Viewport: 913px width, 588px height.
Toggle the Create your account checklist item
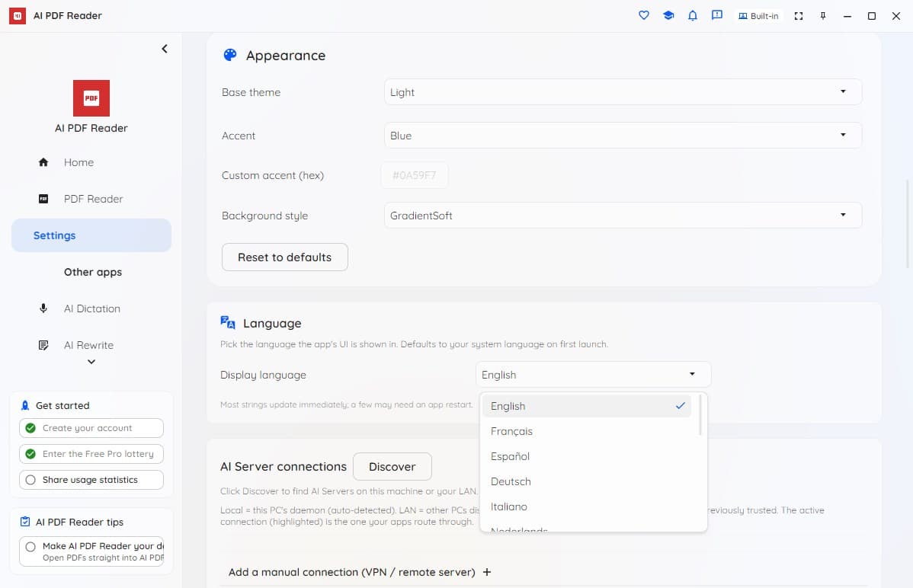click(91, 428)
